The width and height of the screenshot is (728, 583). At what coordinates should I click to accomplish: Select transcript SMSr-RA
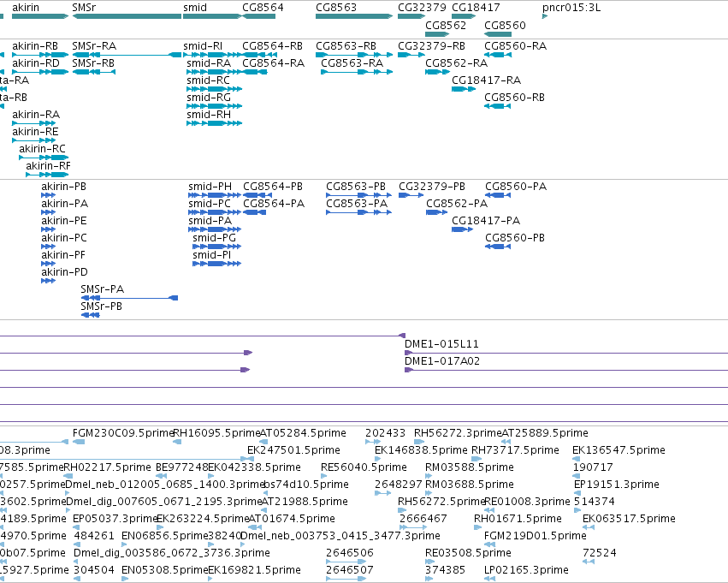point(94,46)
